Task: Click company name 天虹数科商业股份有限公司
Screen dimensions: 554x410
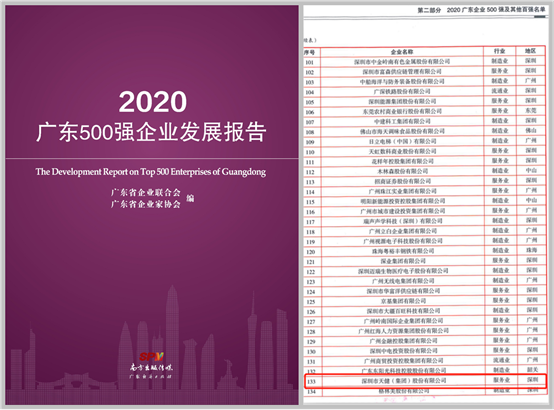Action: point(402,151)
